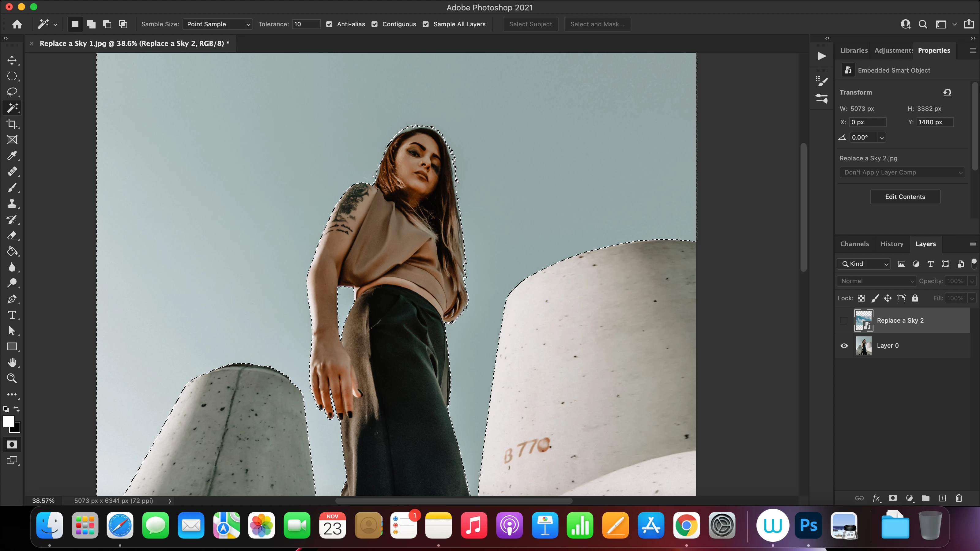Open the Sample Size dropdown

tap(217, 24)
